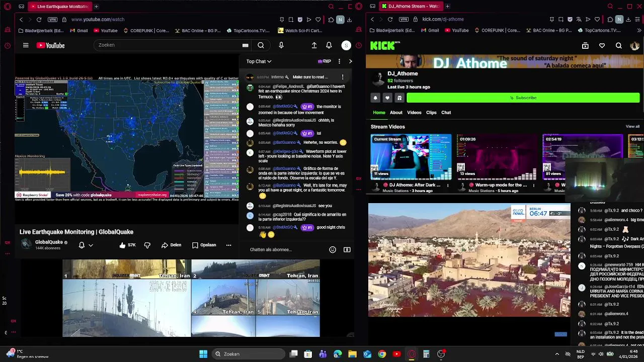
Task: Open live chat more options three dots
Action: 339,61
